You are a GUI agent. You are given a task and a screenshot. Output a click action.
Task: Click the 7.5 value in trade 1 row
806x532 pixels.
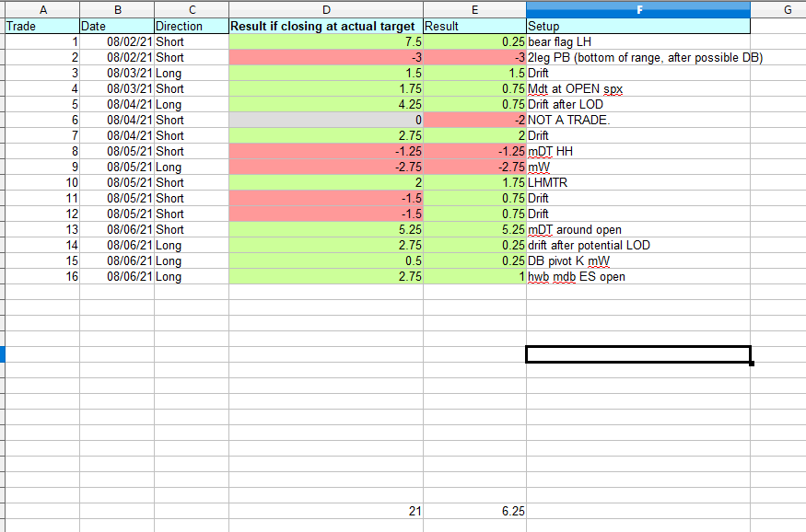[x=326, y=42]
